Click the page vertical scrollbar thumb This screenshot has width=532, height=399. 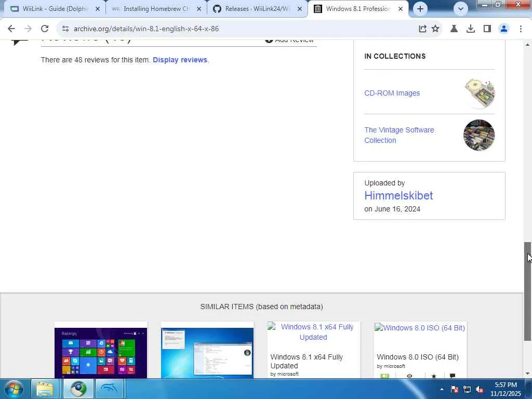click(x=528, y=291)
